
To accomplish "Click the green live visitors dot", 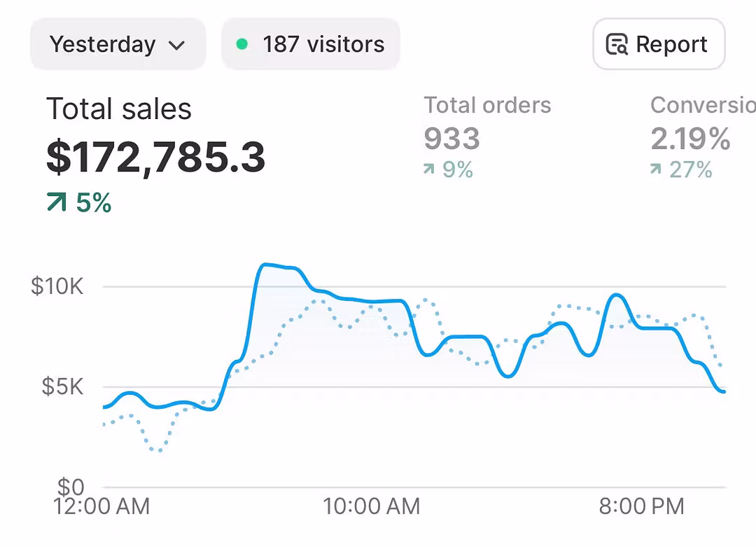I will [242, 45].
